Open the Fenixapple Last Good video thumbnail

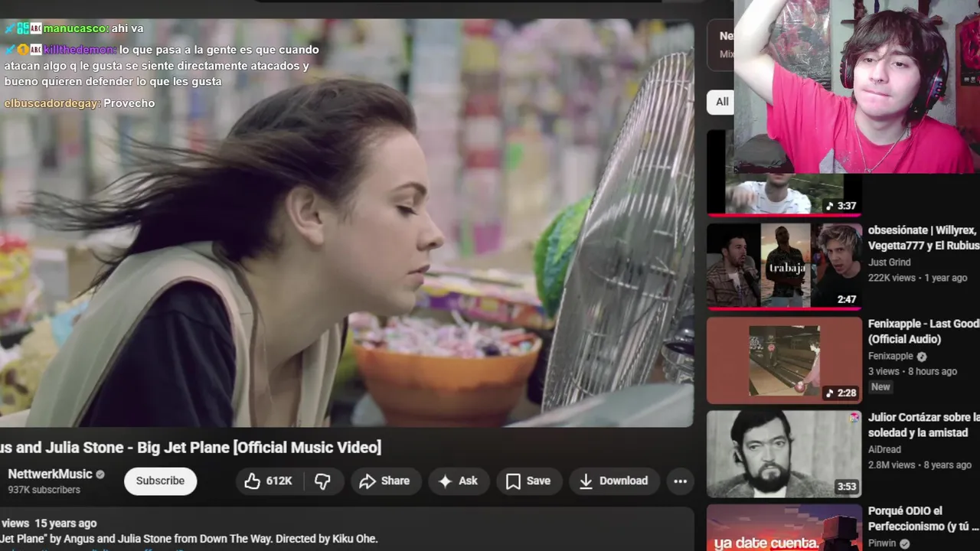coord(784,360)
